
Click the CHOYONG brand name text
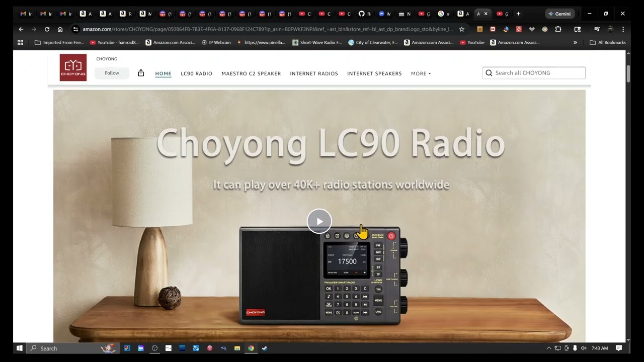tap(107, 59)
